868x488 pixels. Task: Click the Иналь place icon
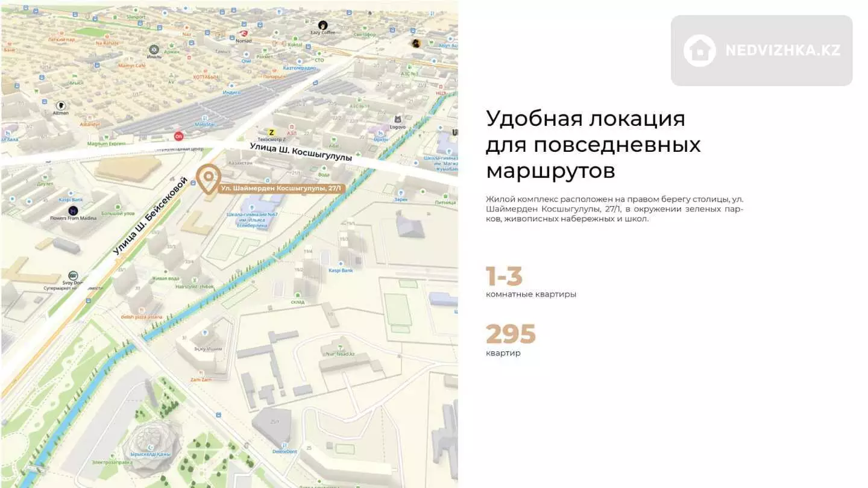154,49
